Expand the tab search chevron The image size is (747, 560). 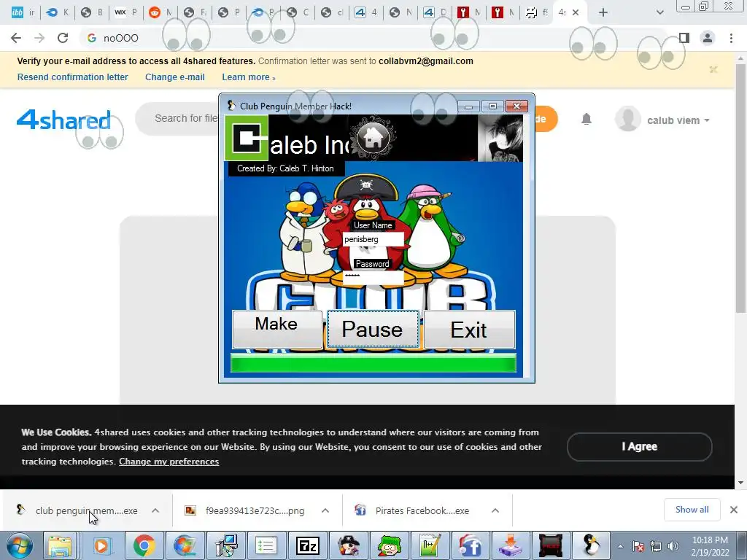[659, 13]
